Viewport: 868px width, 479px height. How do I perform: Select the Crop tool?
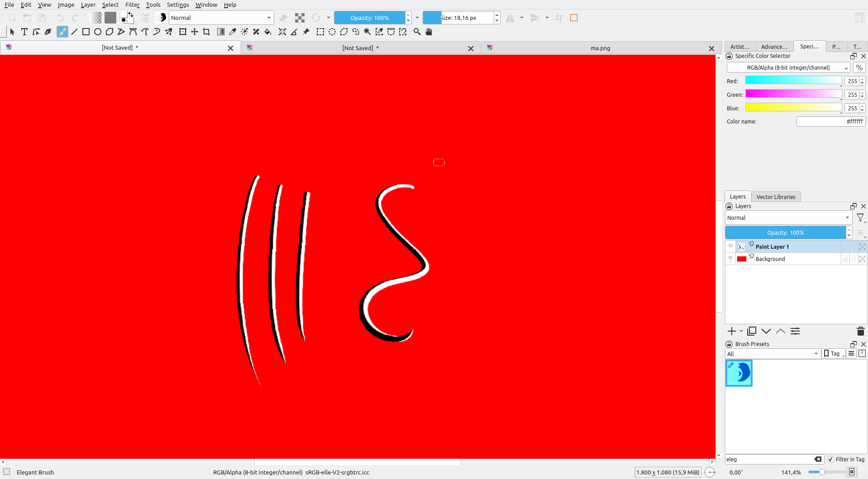point(206,32)
